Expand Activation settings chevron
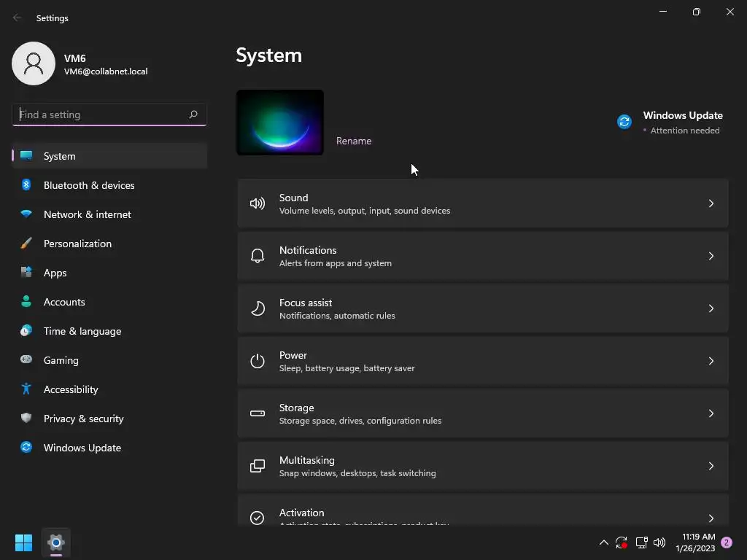The image size is (747, 560). point(711,518)
